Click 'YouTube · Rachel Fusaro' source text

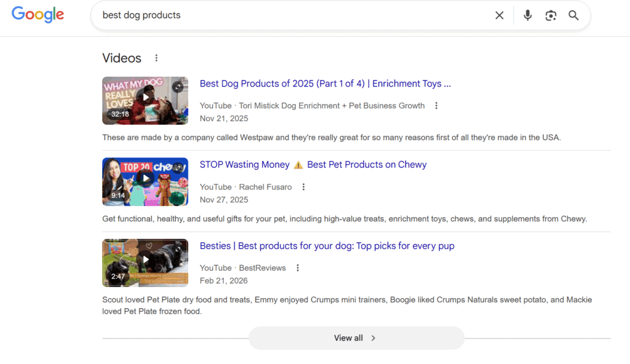tap(245, 187)
